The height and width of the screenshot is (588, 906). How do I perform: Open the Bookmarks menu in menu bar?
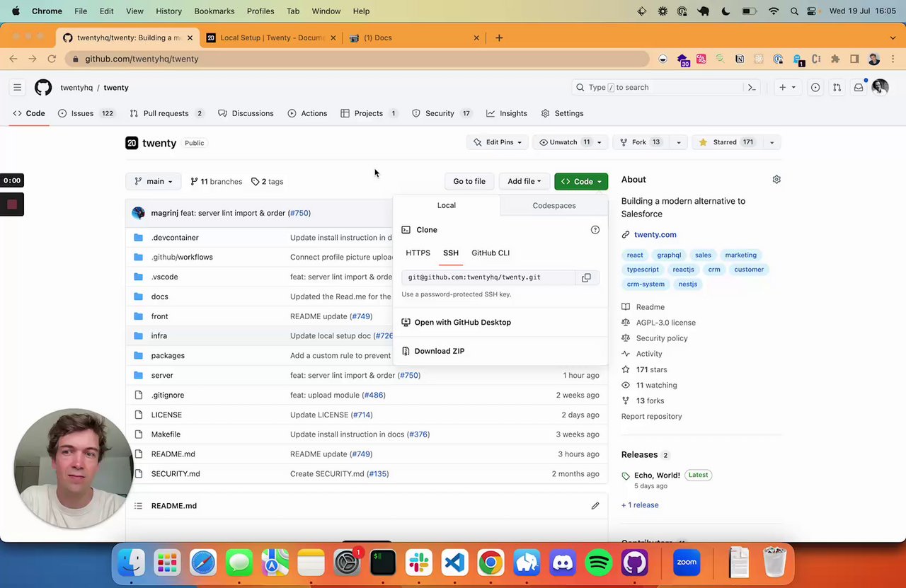click(214, 11)
